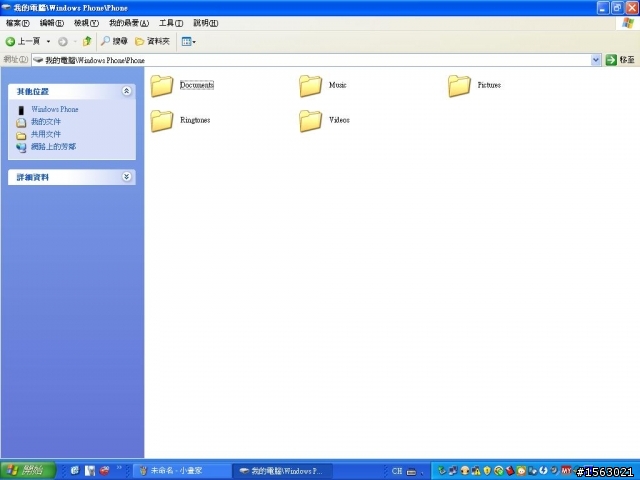Screen dimensions: 640x480
Task: Select the Pictures folder name label
Action: [x=489, y=85]
